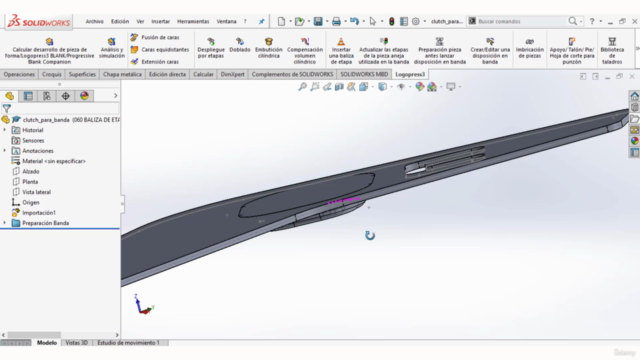Open the DimXpertManager crosshair tab

coord(66,96)
